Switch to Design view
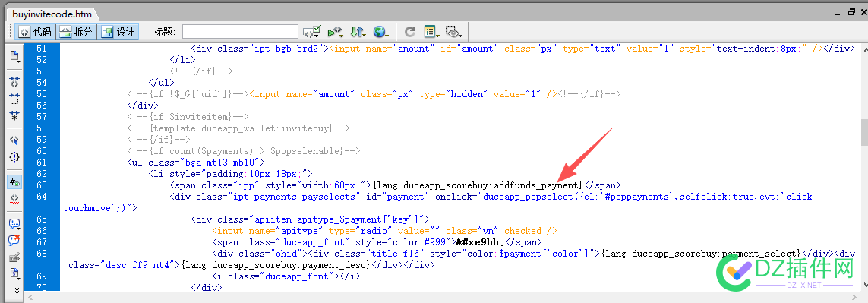868x303 pixels. click(118, 32)
